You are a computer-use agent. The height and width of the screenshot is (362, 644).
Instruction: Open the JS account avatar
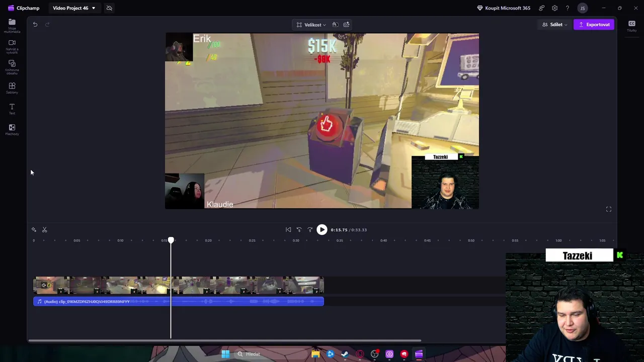tap(582, 8)
